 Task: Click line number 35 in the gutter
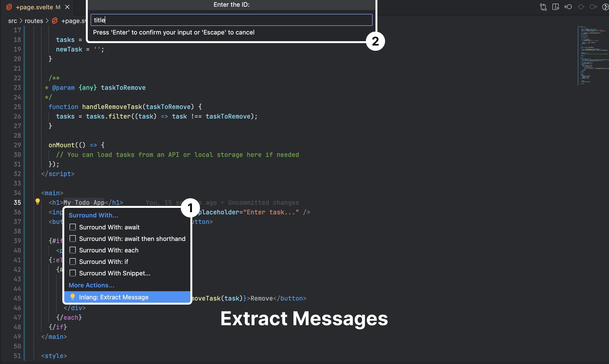click(17, 202)
